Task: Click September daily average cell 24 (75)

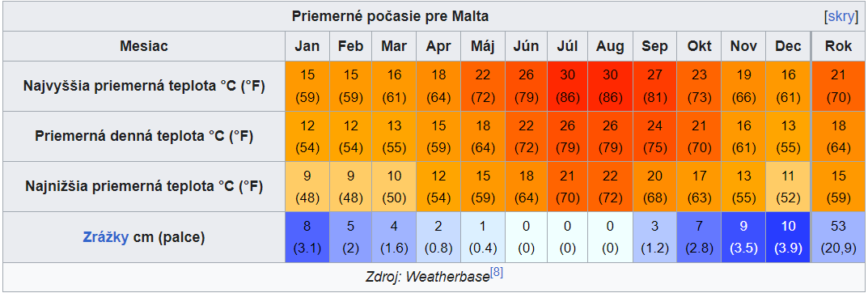Action: point(654,136)
